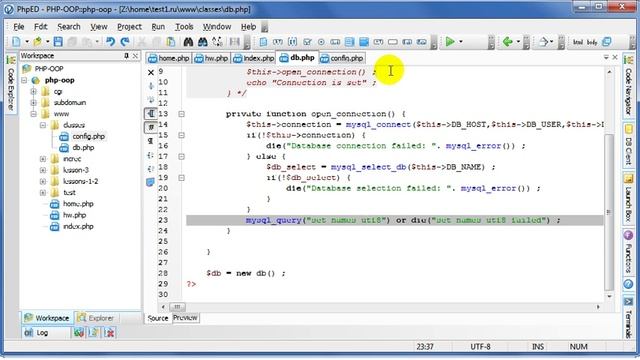This screenshot has width=640, height=360.
Task: Collapse the www folder
Action: (x=34, y=114)
